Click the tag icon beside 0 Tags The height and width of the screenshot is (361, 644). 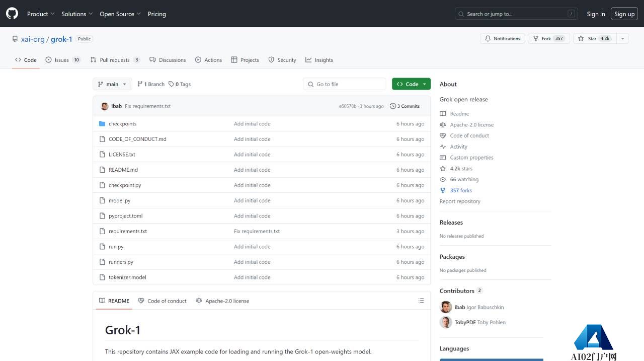(172, 84)
